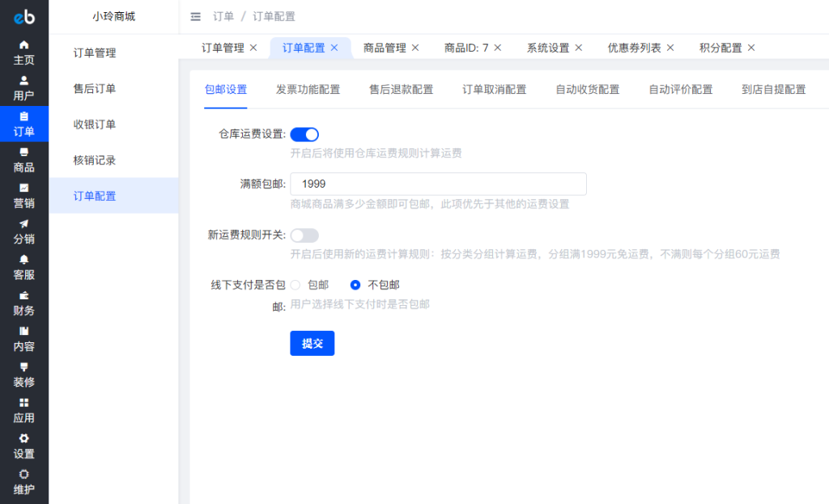Open the 优惠券列表 tab
Screen dimensions: 829x504
pyautogui.click(x=636, y=48)
